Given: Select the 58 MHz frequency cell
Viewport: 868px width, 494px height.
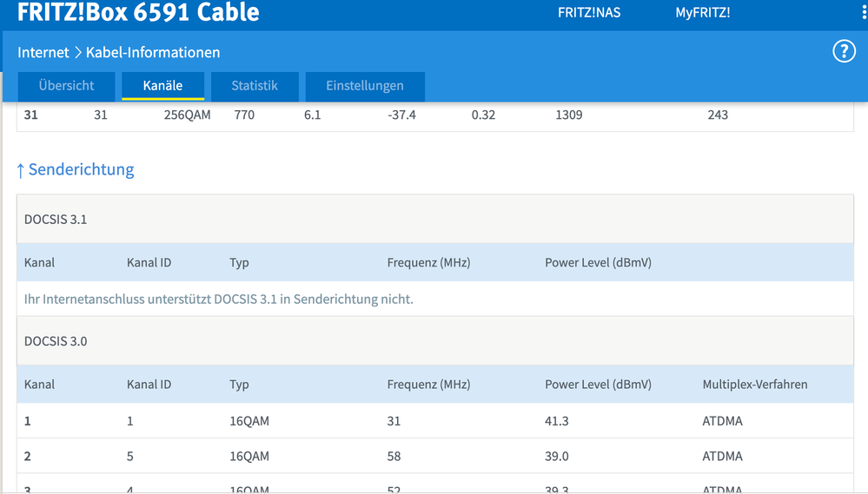Looking at the screenshot, I should (394, 456).
